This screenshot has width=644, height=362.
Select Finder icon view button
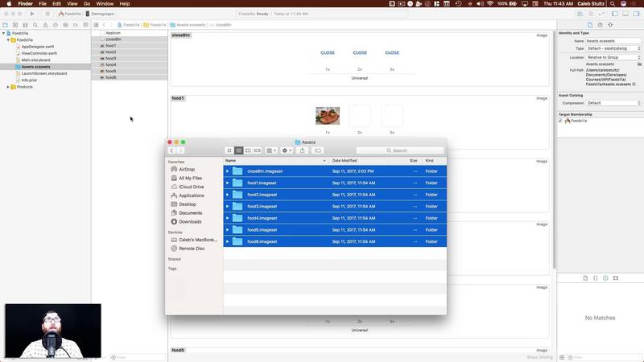(229, 150)
